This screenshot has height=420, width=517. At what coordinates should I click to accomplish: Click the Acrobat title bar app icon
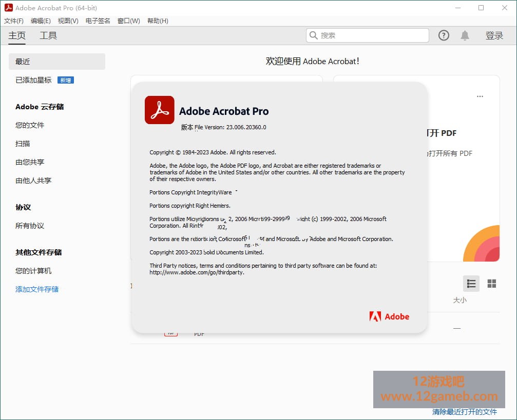(9, 8)
